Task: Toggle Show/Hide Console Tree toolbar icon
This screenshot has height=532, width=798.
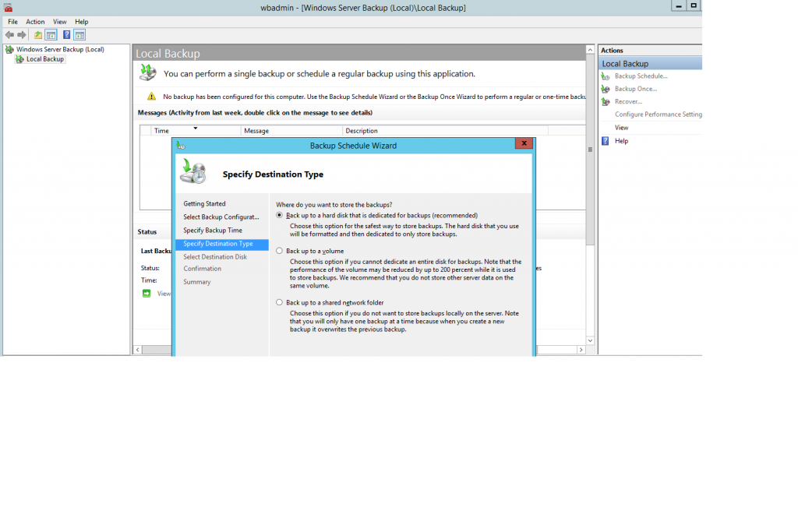Action: click(x=51, y=35)
